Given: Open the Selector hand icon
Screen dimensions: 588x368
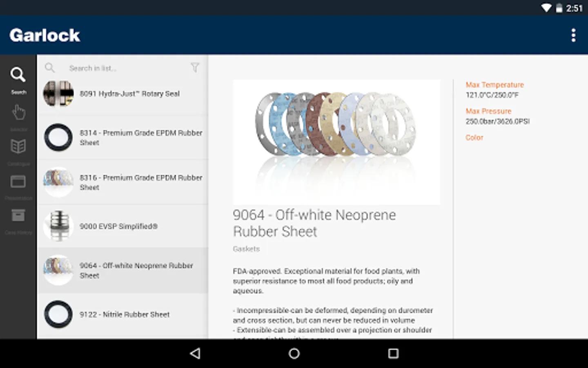Looking at the screenshot, I should [18, 117].
